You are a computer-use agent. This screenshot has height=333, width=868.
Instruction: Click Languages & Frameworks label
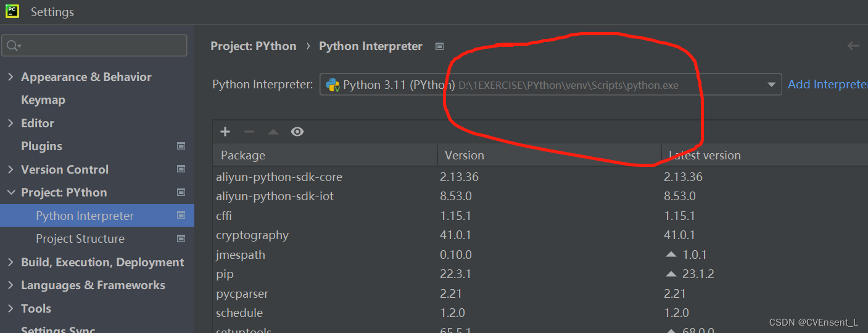point(93,285)
